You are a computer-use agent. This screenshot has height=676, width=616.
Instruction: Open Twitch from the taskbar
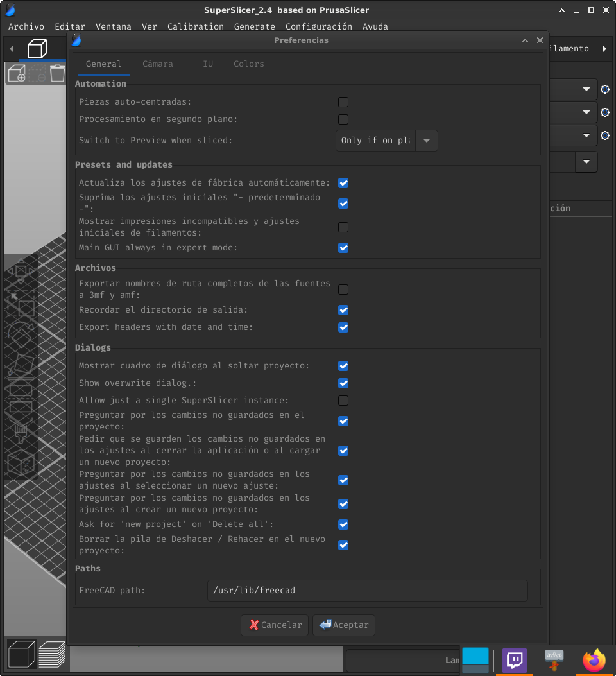tap(515, 660)
